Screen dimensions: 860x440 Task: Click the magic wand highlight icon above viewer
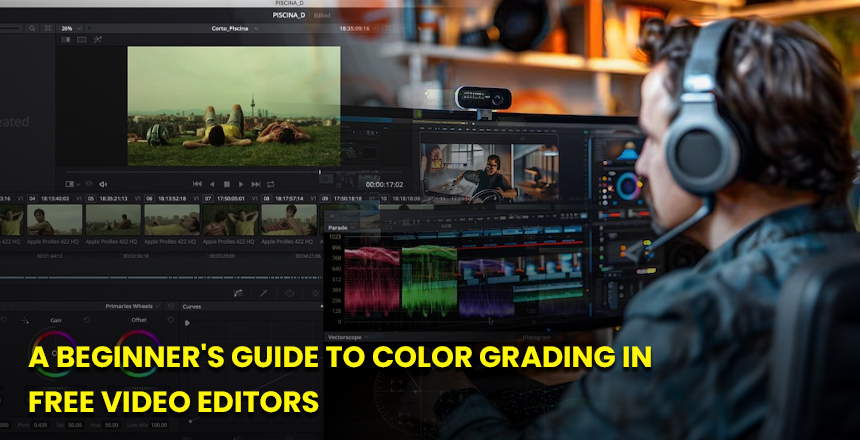(98, 40)
